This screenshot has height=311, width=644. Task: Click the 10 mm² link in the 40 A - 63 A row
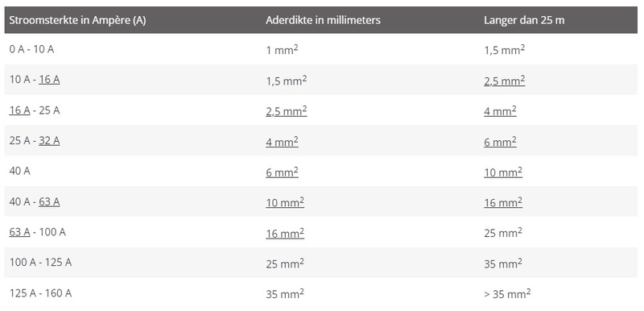coord(285,202)
